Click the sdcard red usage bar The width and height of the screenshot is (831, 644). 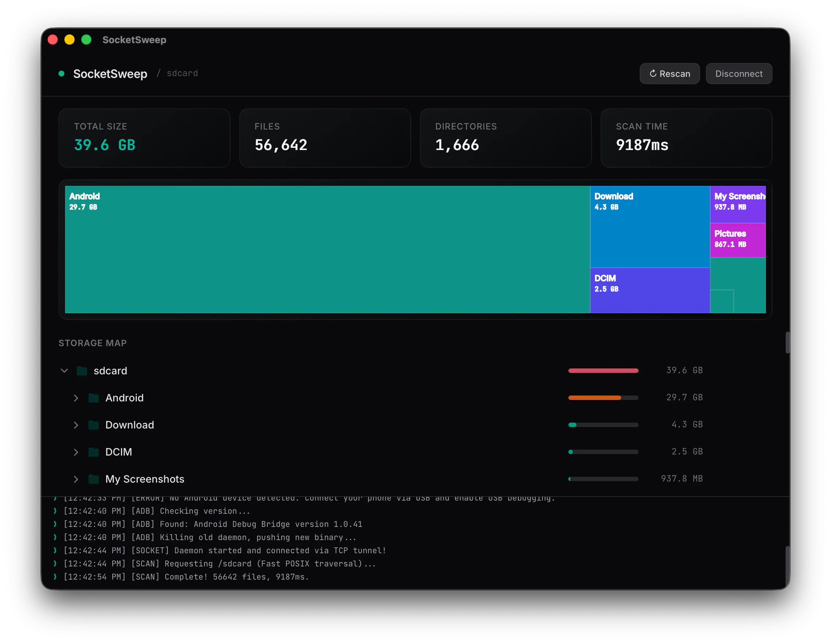tap(603, 371)
